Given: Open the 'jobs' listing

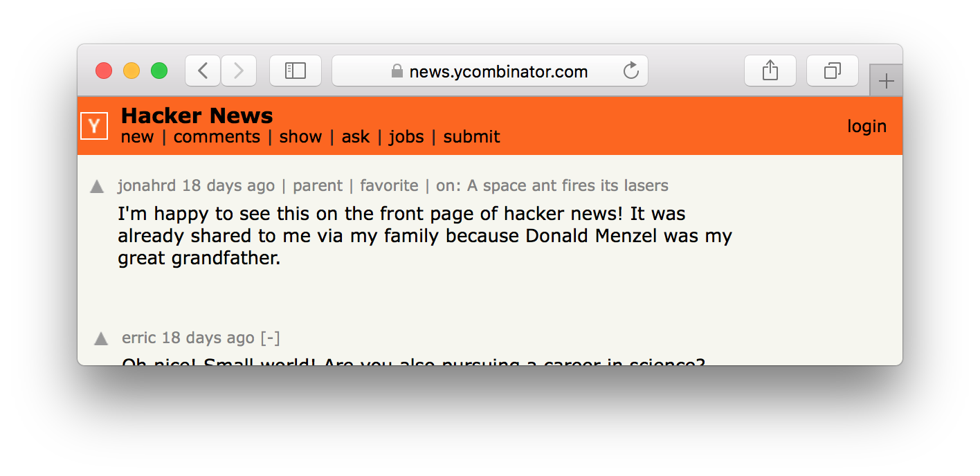Looking at the screenshot, I should tap(406, 137).
